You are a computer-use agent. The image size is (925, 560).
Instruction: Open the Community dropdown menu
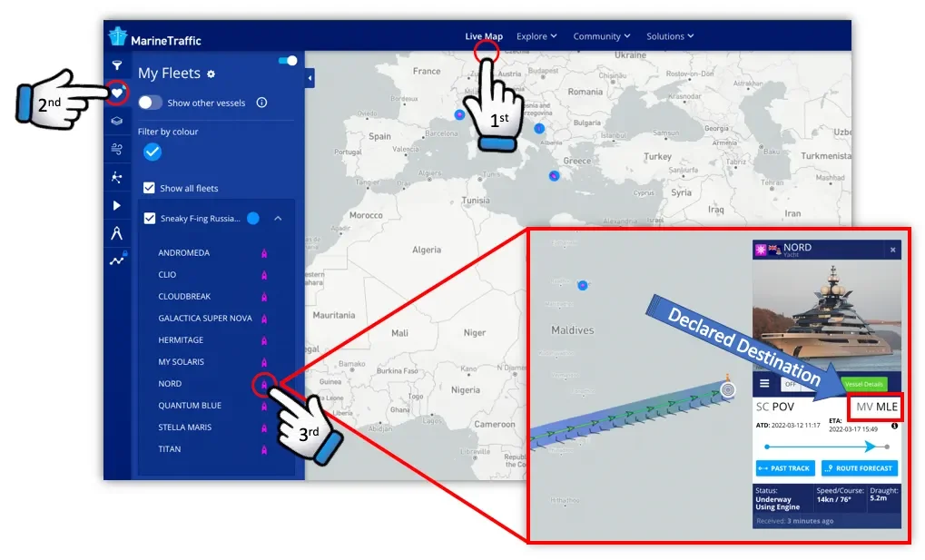pos(602,36)
